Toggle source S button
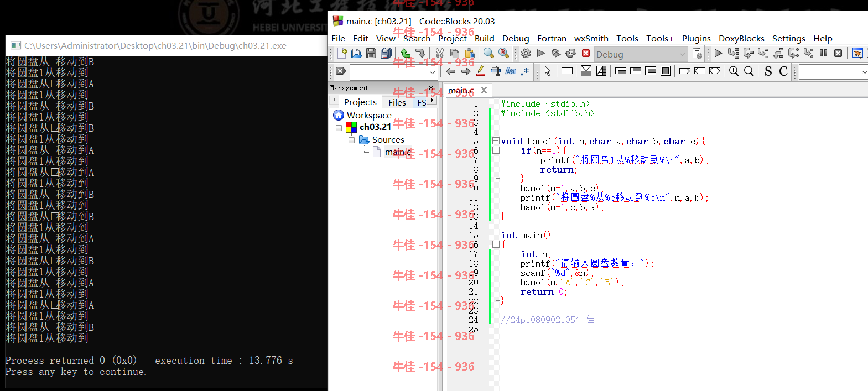 (768, 71)
